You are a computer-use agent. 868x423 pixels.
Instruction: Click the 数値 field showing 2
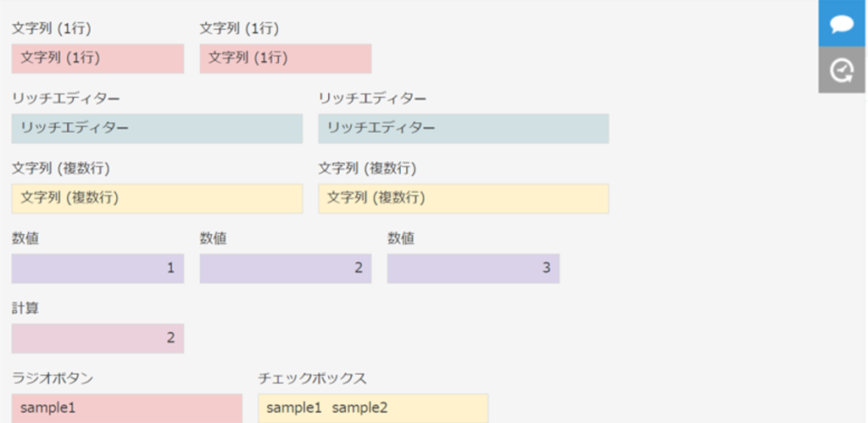pyautogui.click(x=286, y=269)
